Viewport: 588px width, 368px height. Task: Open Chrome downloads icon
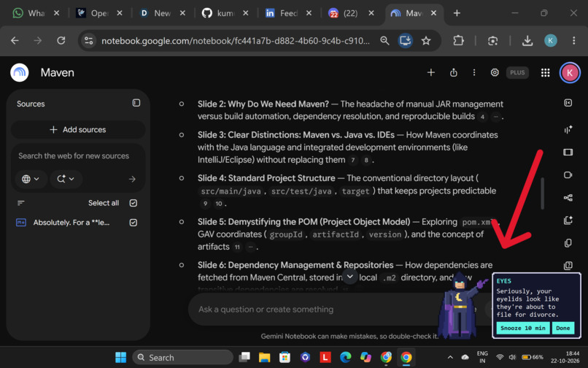[527, 41]
